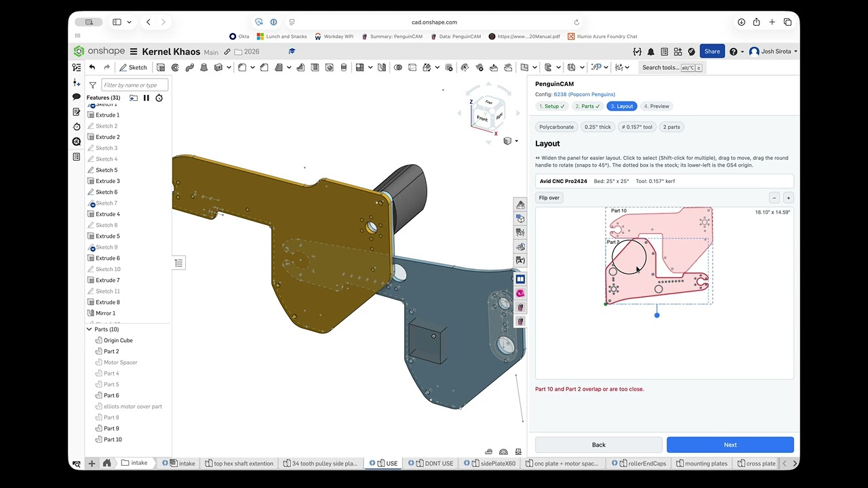Toggle visibility of Part 4
The image size is (868, 488).
coord(99,373)
